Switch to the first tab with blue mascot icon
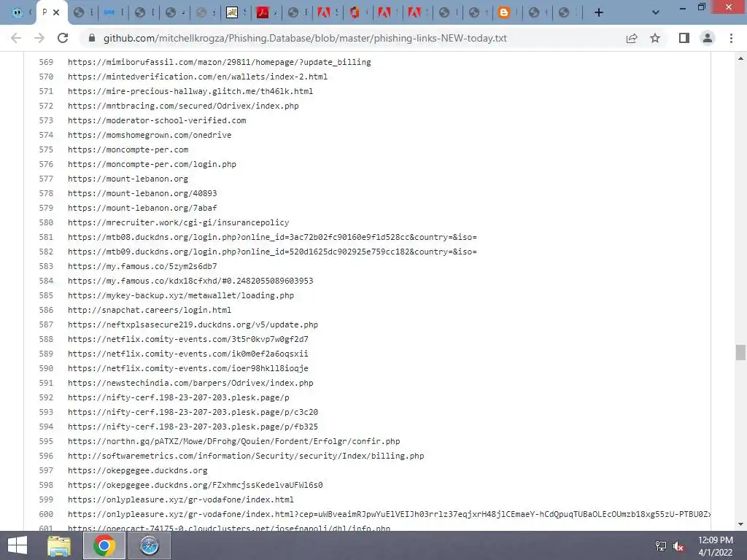747x560 pixels. coord(18,13)
